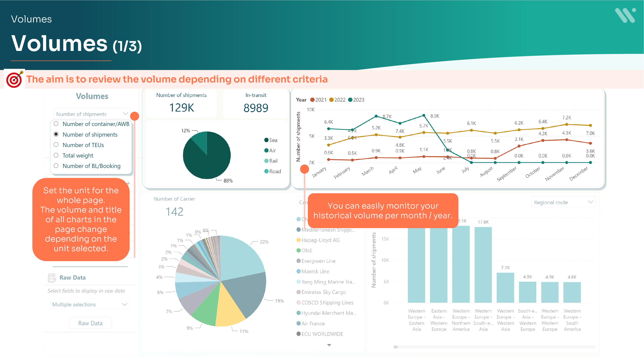Click the bar chart horizontal scrollbar handle
This screenshot has height=362, width=644.
395,347
